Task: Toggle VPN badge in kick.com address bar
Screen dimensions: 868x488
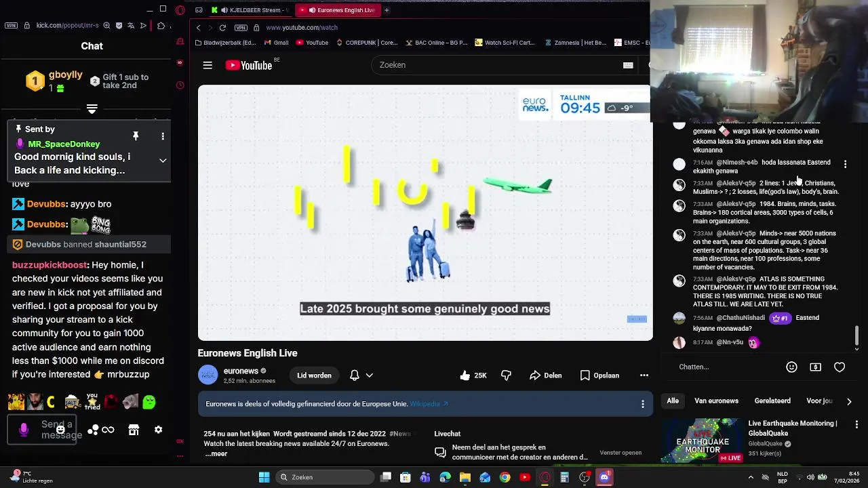Action: tap(11, 26)
